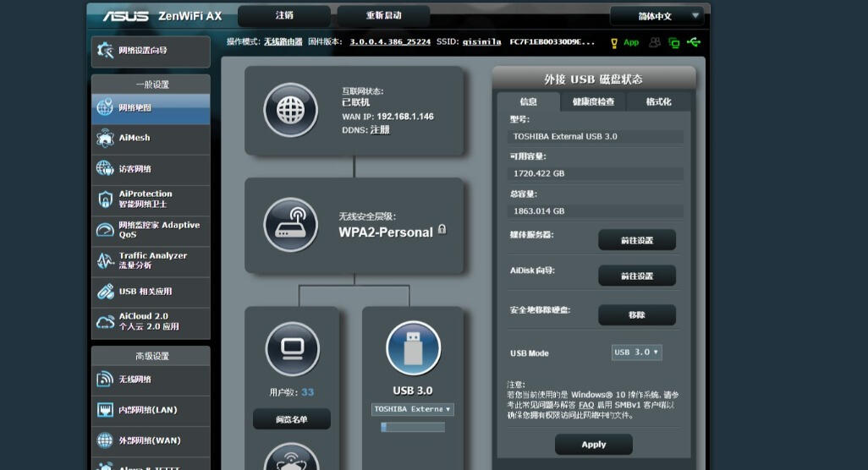Open AiProtection 智能网络卫士
This screenshot has height=470, width=868.
click(151, 199)
